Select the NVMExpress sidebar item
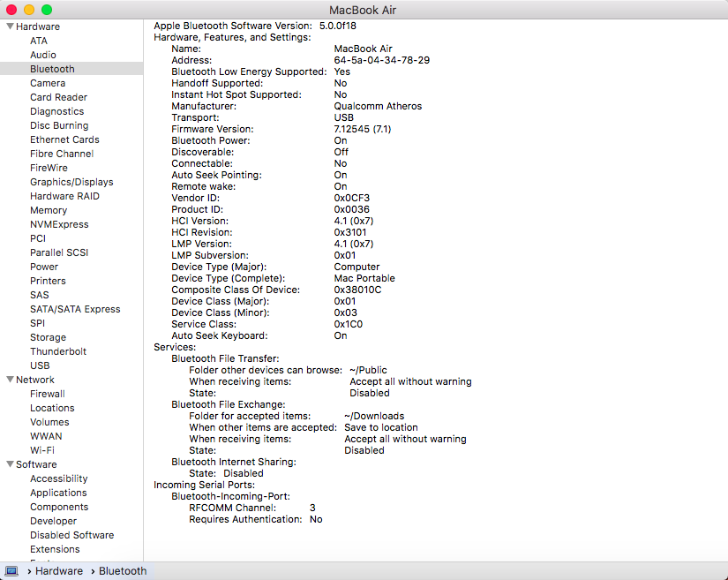This screenshot has width=728, height=580. pos(59,224)
